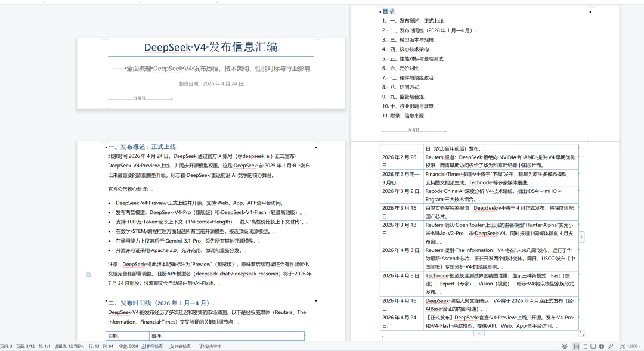The height and width of the screenshot is (351, 644).
Task: Switch to page view mode
Action: [577, 346]
